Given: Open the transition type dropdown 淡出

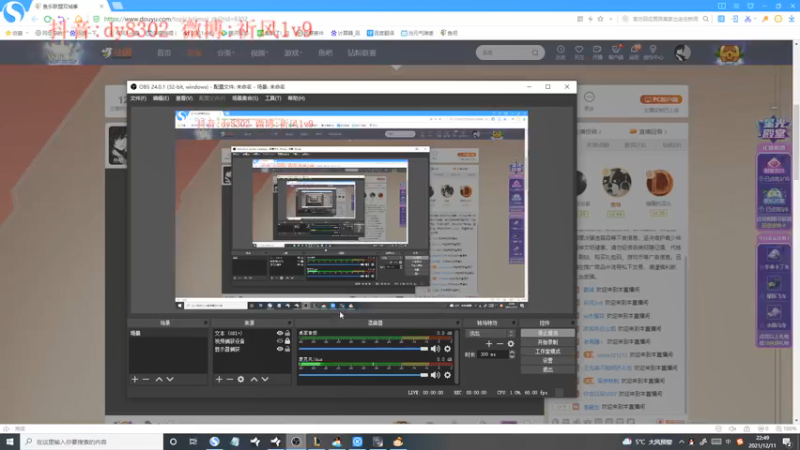Looking at the screenshot, I should 491,333.
